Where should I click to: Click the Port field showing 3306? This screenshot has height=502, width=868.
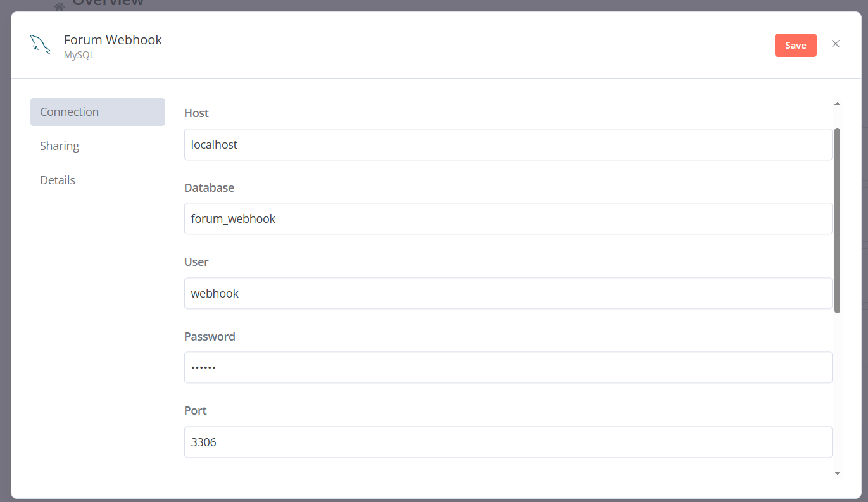click(508, 442)
